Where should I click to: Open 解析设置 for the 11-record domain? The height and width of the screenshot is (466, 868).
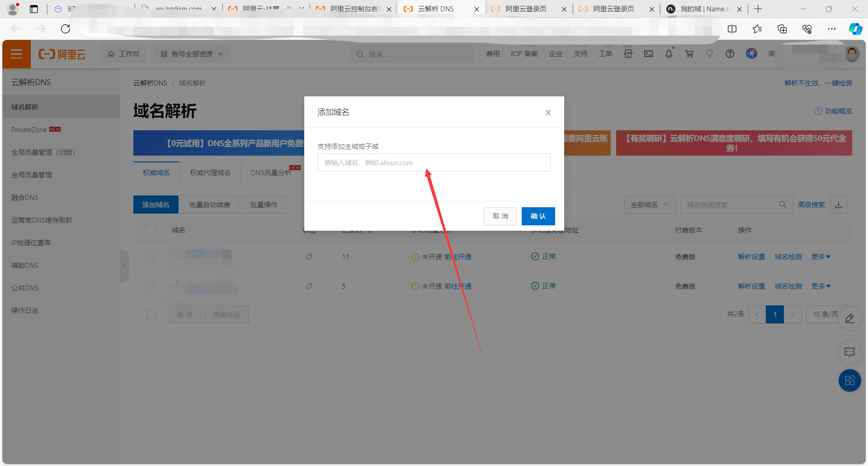[x=751, y=257]
